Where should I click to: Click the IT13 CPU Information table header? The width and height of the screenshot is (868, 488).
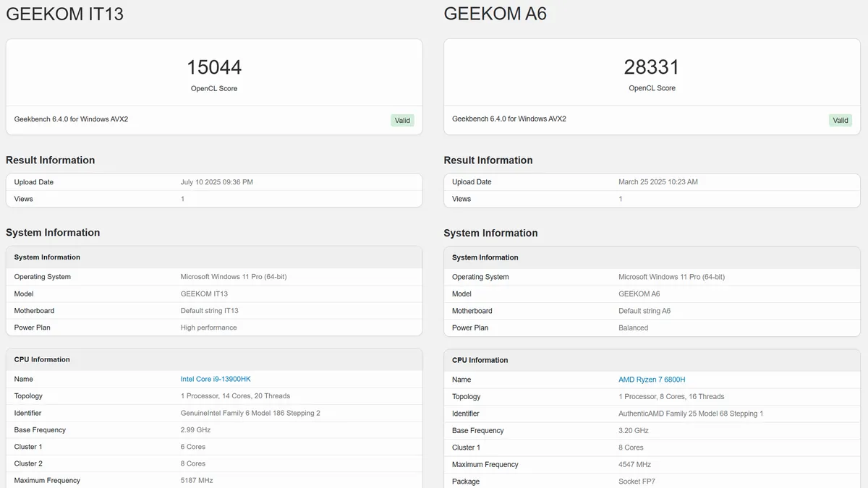pyautogui.click(x=42, y=359)
